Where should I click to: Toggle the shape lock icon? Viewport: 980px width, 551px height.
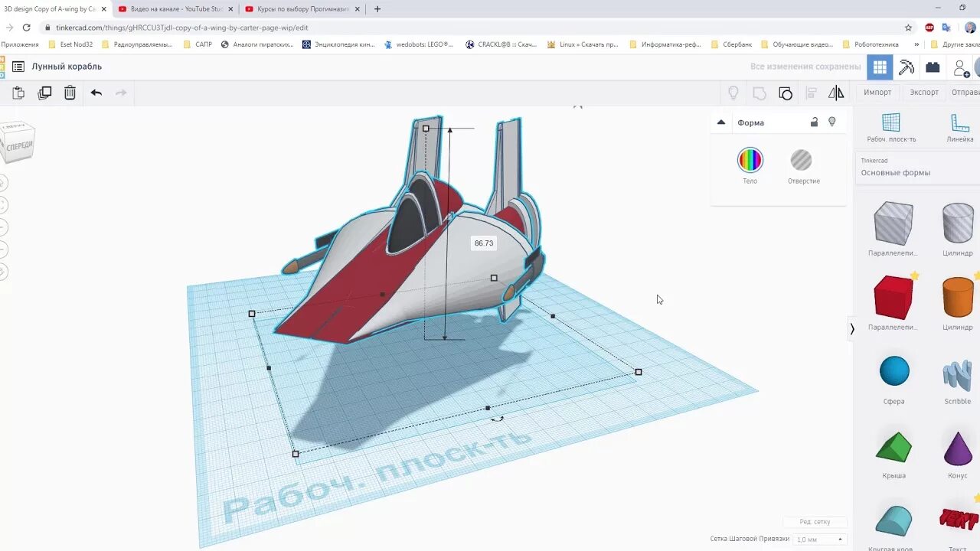(x=814, y=122)
